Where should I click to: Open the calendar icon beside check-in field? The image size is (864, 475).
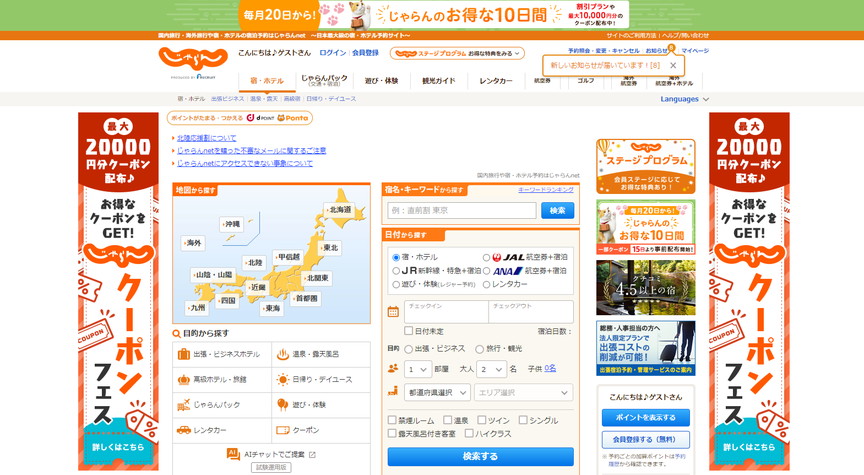click(x=393, y=312)
